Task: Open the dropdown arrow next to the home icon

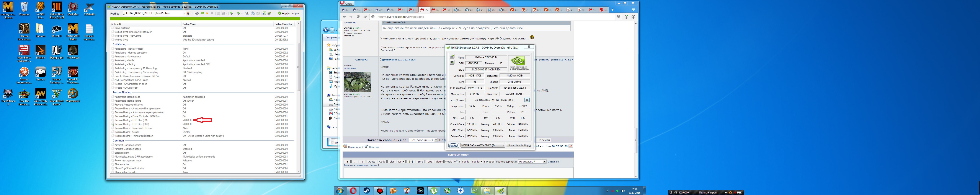Action: point(192,13)
